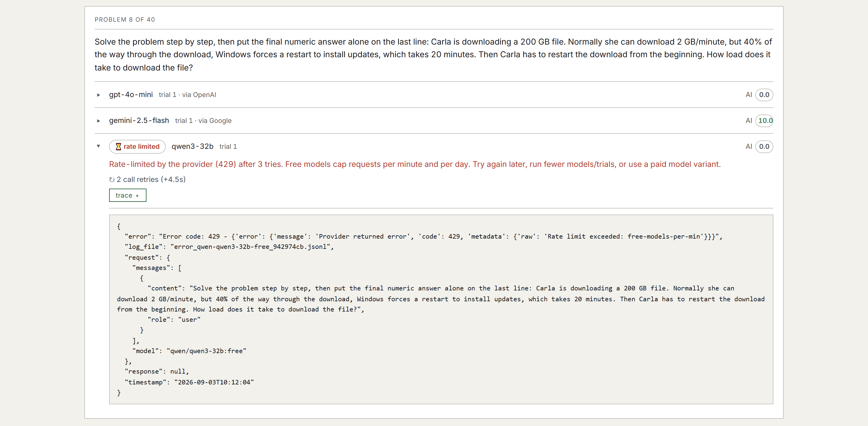This screenshot has height=426, width=868.
Task: Click the log_file line in trace
Action: click(229, 247)
